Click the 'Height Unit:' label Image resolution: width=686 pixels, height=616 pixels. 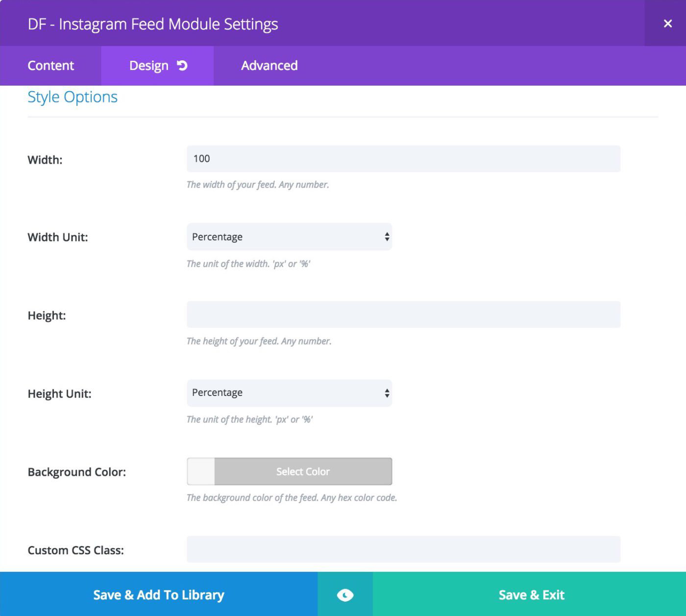tap(59, 394)
